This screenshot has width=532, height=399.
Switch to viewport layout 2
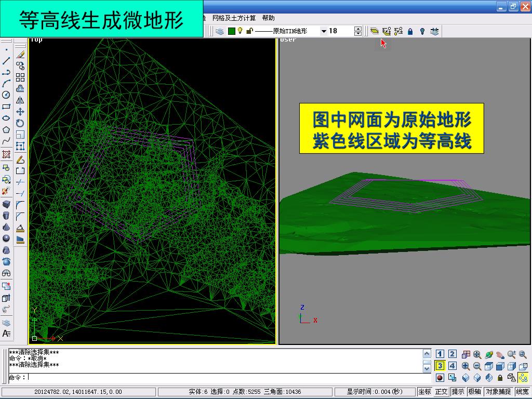pos(453,354)
